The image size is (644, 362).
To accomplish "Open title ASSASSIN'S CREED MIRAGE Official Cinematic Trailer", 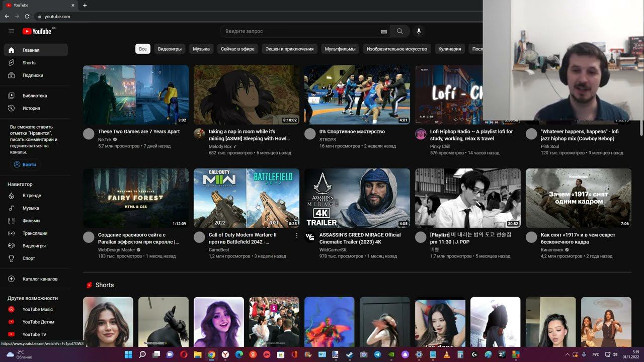I will point(360,238).
